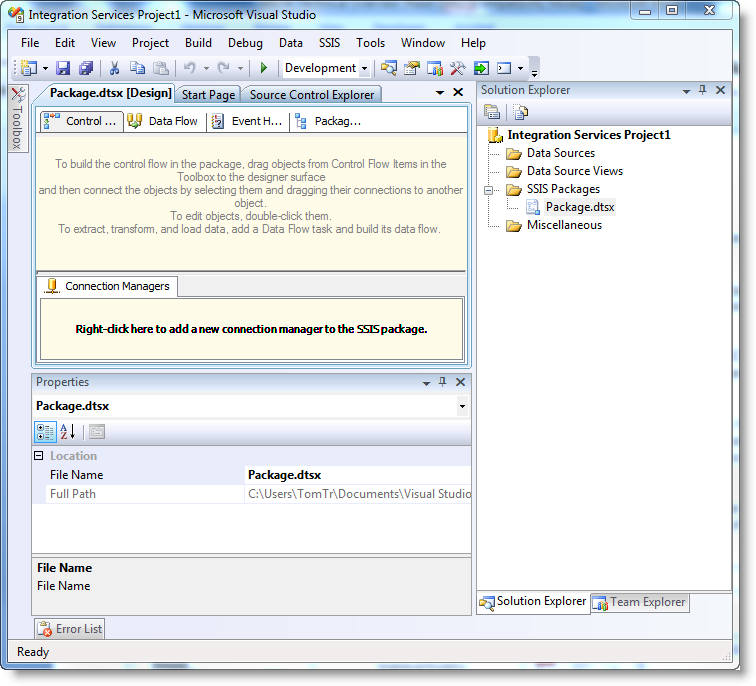Open Solution Explorer from toolbar icon

(x=389, y=68)
